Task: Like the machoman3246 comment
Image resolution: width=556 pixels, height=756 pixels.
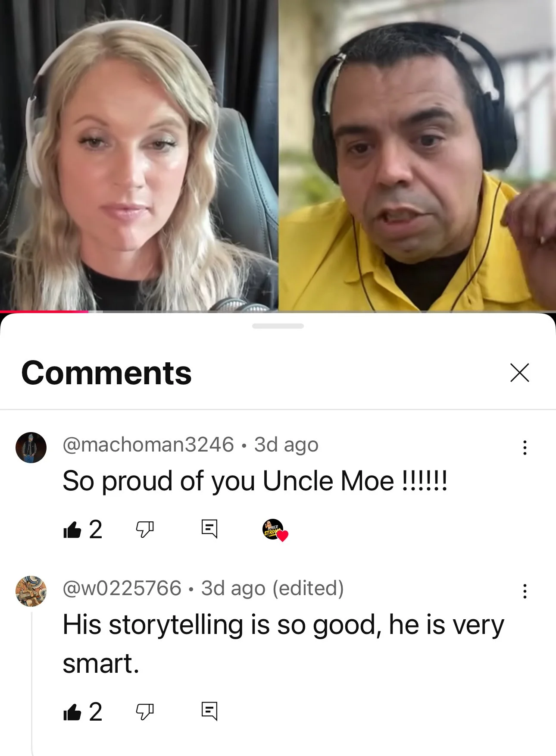Action: pos(72,530)
